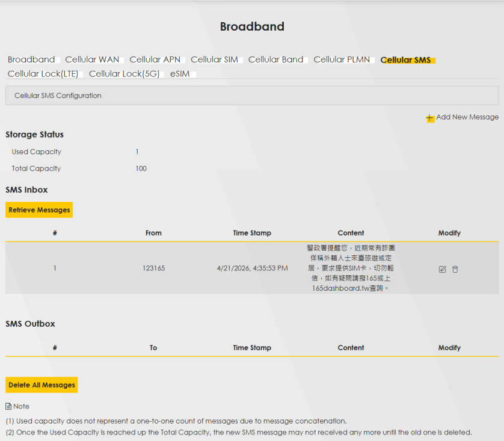Go to the Cellular APN tab
The width and height of the screenshot is (504, 441).
pos(155,59)
